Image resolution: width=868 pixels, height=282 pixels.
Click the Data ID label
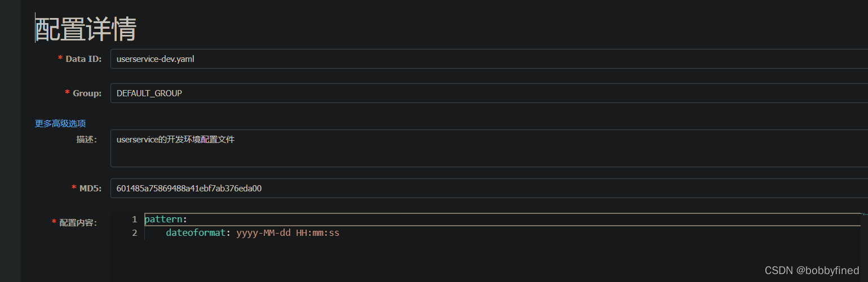83,59
